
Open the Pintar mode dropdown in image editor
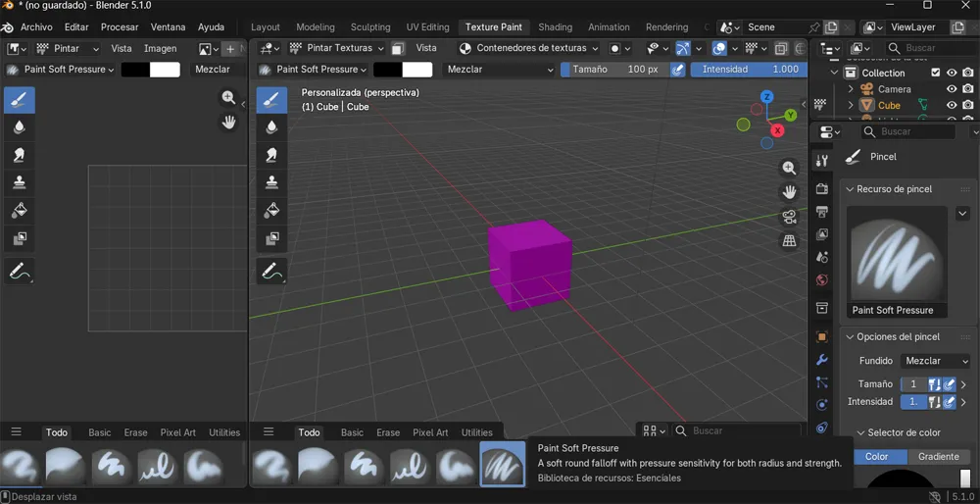68,48
